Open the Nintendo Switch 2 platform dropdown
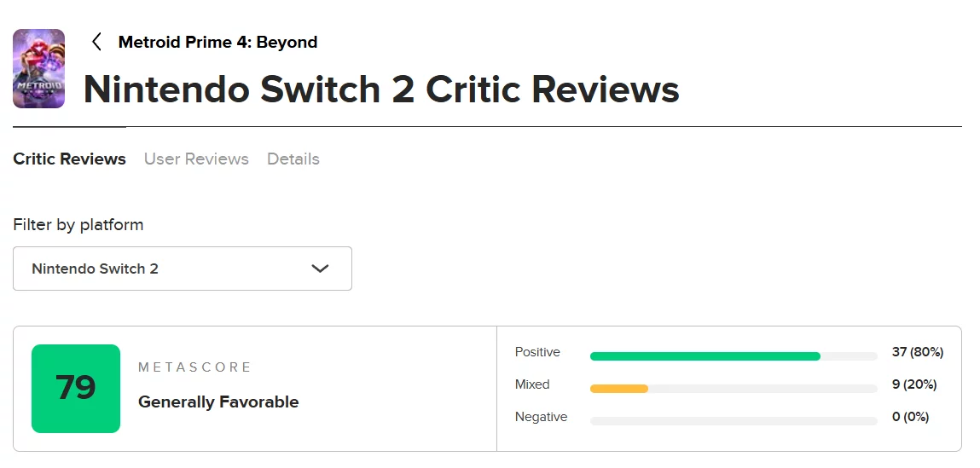 coord(182,269)
